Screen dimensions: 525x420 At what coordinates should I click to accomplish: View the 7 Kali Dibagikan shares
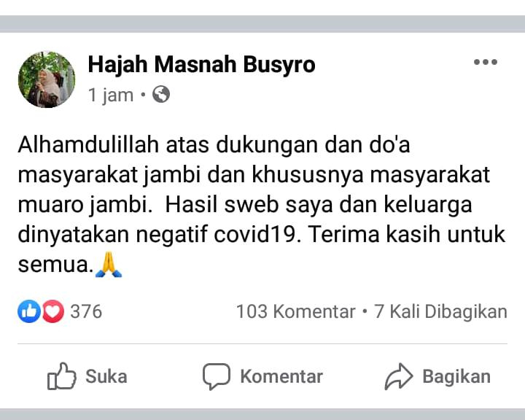(x=440, y=312)
